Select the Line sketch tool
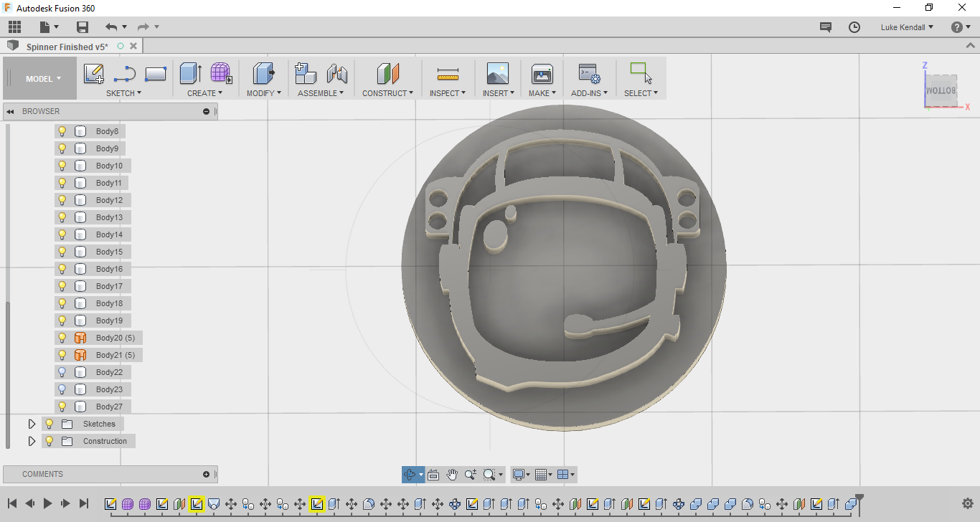Viewport: 980px width, 522px height. pyautogui.click(x=125, y=73)
